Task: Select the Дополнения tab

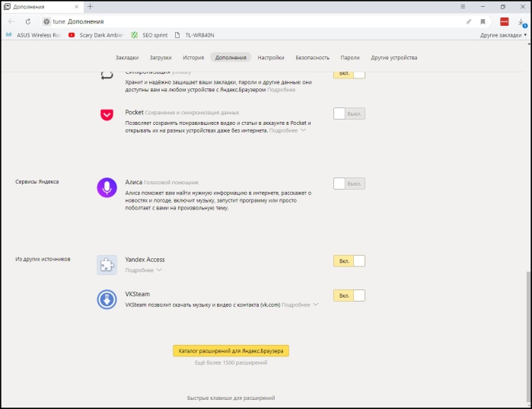Action: 231,57
